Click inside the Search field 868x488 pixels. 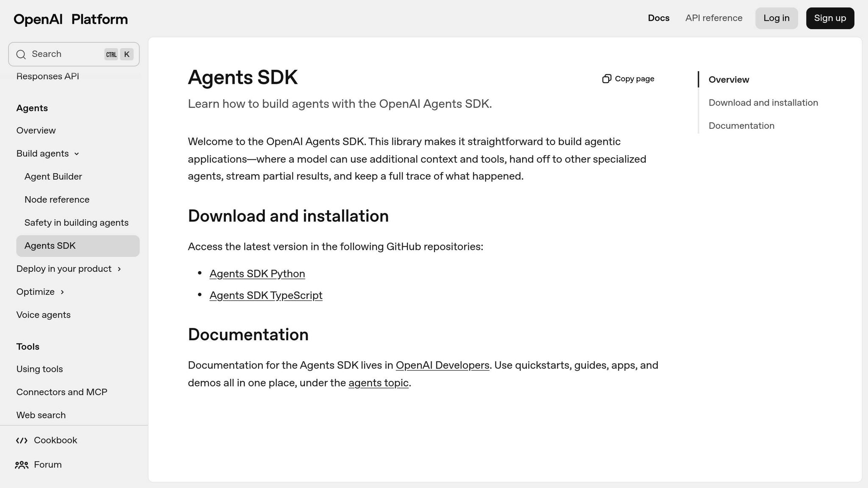click(x=64, y=54)
